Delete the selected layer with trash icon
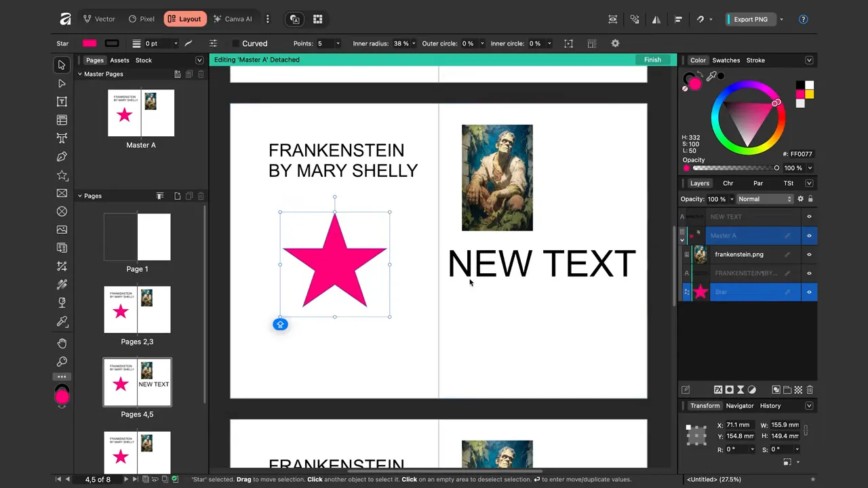Screen dimensions: 868x488 [810, 390]
